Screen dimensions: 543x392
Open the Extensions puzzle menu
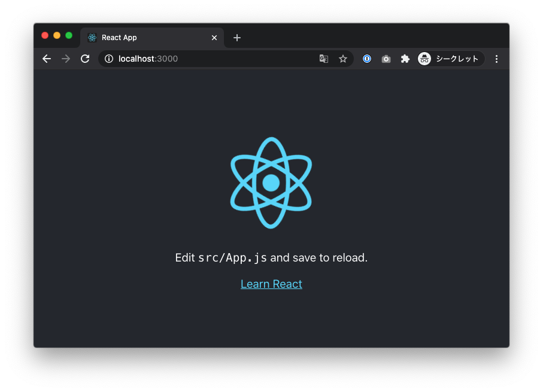click(x=405, y=59)
